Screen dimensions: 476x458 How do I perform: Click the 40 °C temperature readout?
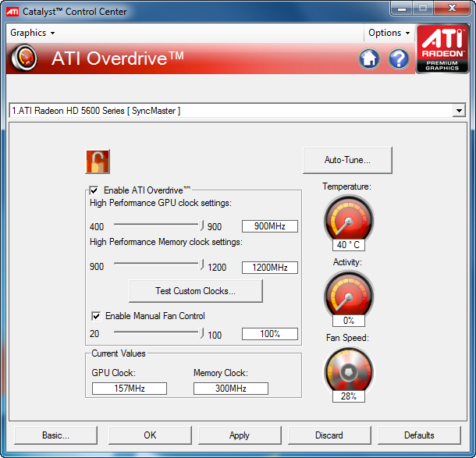click(x=349, y=245)
